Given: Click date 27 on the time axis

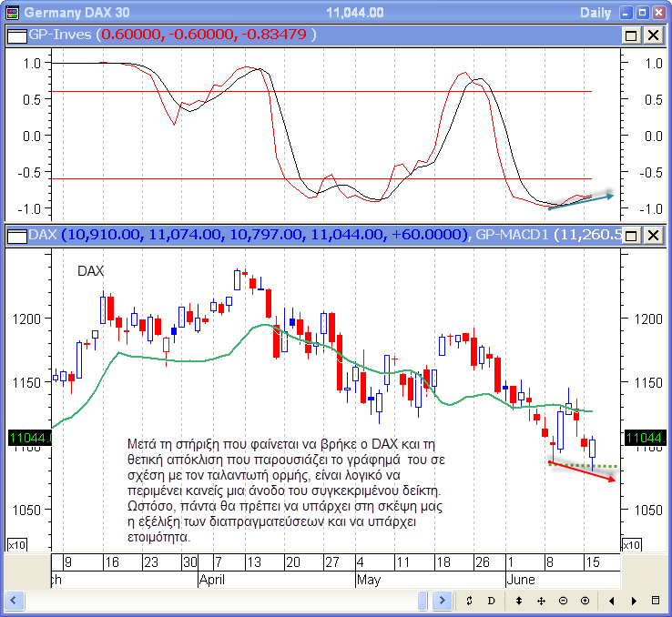Looking at the screenshot, I should [x=331, y=562].
